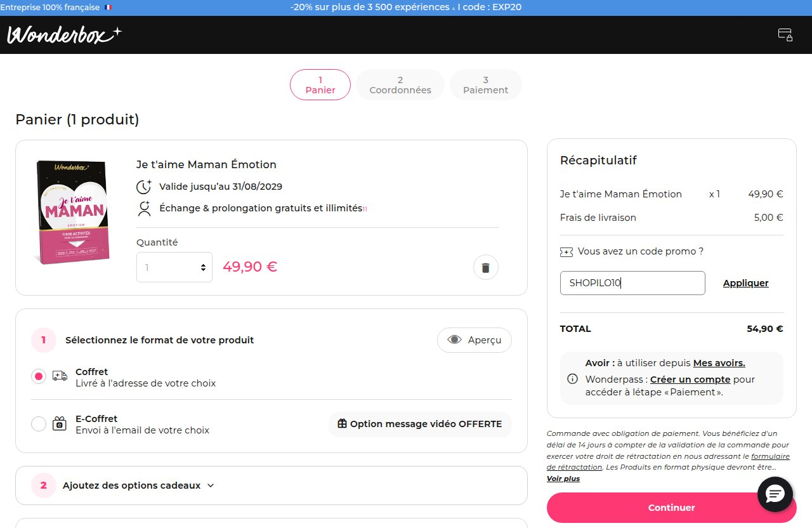Select the E-Coffret format radio button
The width and height of the screenshot is (812, 528).
pos(39,424)
